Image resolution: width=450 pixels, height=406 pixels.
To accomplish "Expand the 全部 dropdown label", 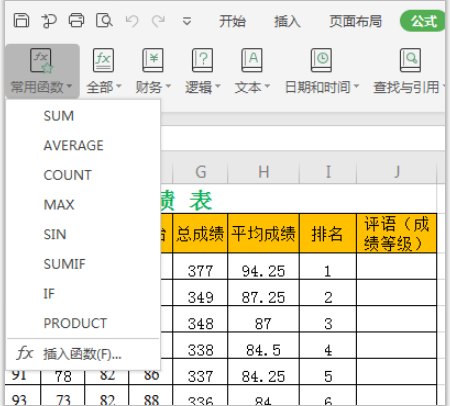I will tap(104, 87).
